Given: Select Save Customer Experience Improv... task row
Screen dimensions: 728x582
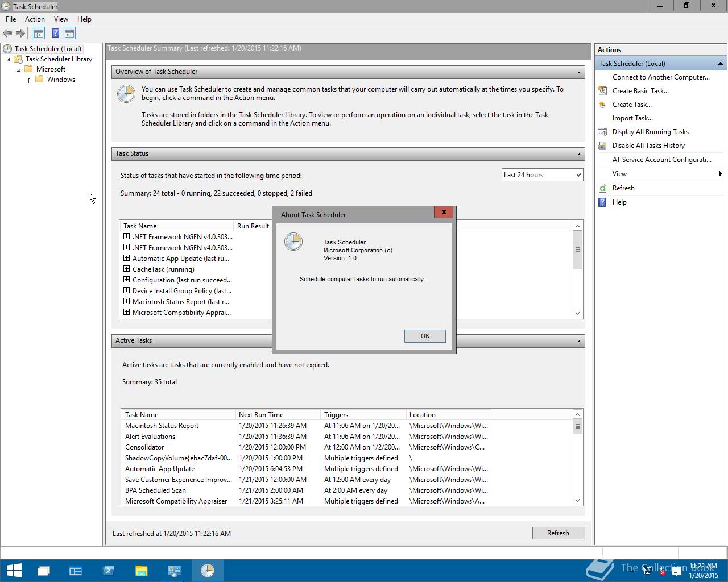Looking at the screenshot, I should 347,480.
